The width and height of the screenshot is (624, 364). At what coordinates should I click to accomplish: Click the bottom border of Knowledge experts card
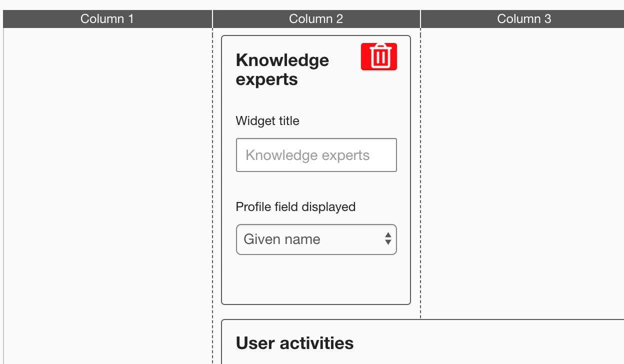(x=316, y=304)
